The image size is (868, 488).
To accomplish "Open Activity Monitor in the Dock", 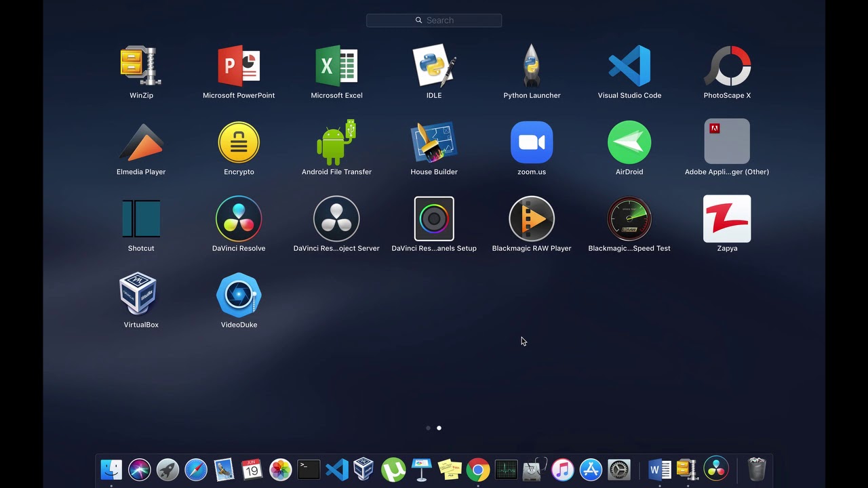I will (x=506, y=470).
